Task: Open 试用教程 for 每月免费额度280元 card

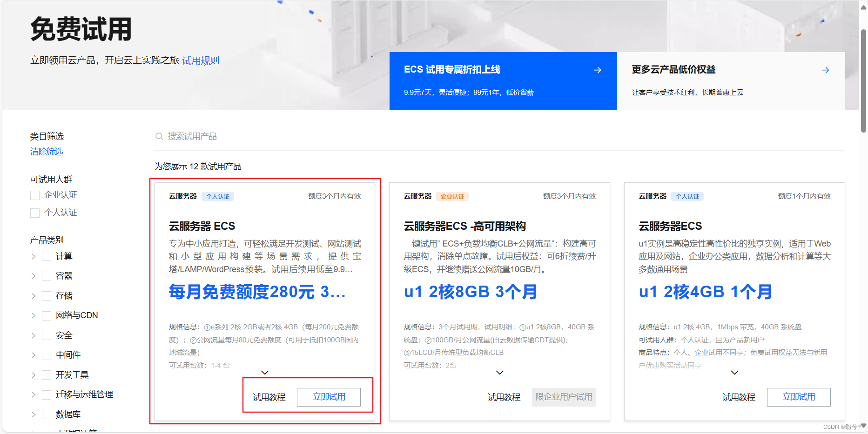Action: [269, 397]
